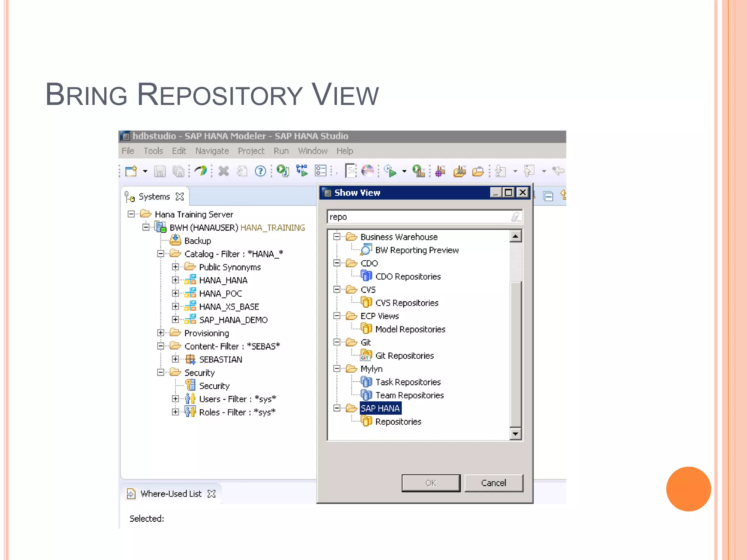Open the Tools menu

click(153, 151)
